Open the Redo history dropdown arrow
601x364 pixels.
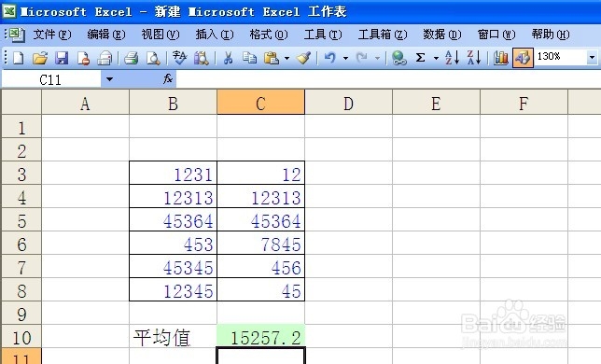pos(378,58)
